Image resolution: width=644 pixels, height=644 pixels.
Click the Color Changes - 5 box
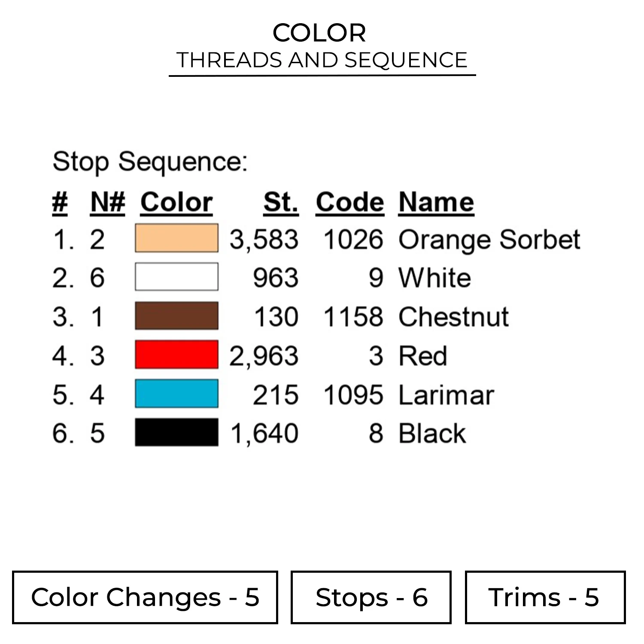coord(145,597)
